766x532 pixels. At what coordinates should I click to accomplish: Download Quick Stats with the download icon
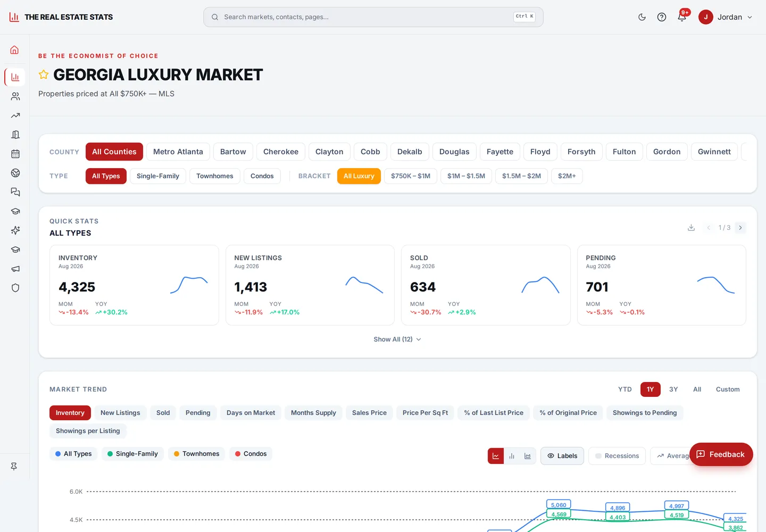pos(691,228)
